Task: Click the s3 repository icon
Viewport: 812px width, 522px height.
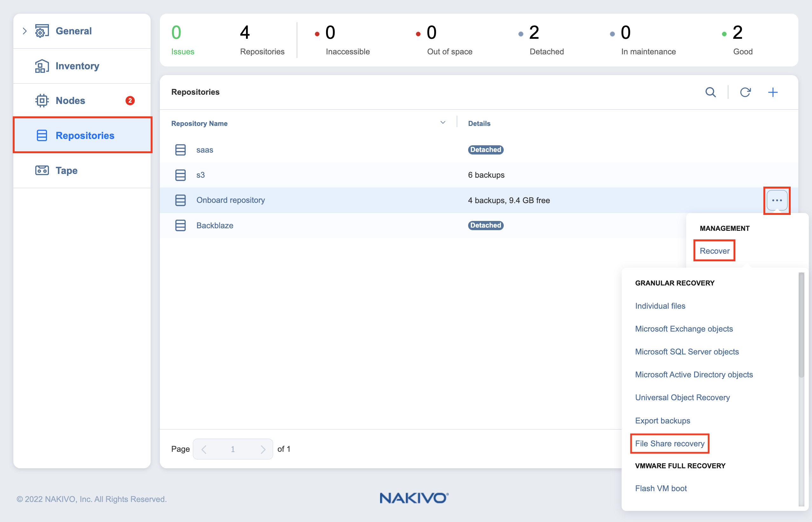Action: [x=181, y=175]
